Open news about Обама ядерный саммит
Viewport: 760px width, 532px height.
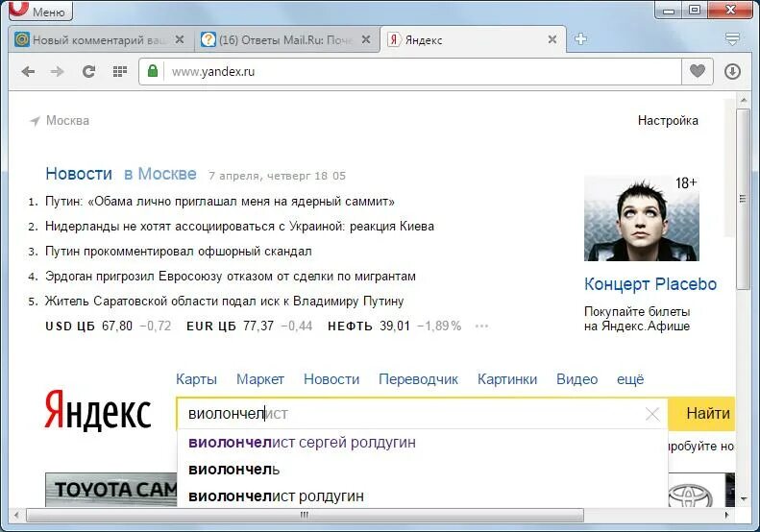tap(220, 201)
